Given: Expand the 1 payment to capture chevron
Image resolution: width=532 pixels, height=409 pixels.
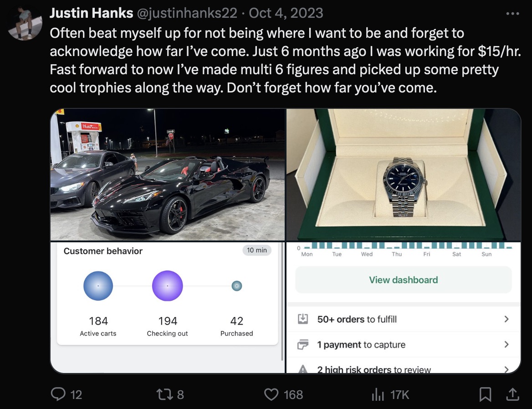Looking at the screenshot, I should (x=506, y=345).
